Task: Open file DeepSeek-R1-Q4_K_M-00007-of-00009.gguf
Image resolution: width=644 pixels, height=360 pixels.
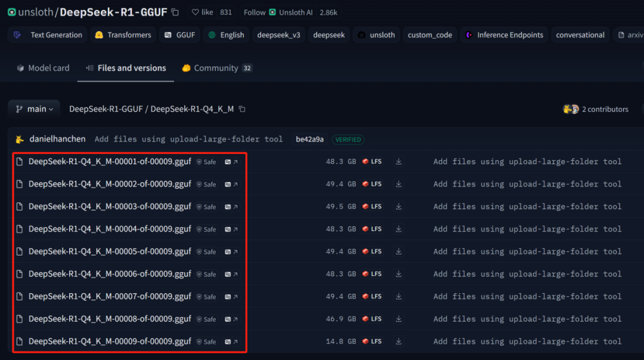Action: click(110, 296)
